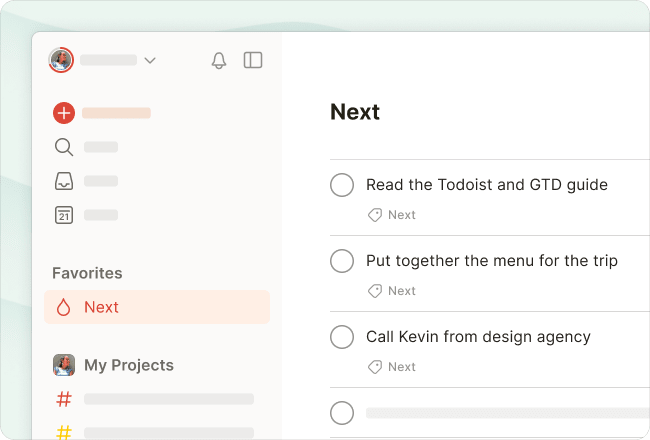
Task: Check off "Put together the menu" task
Action: 342,261
